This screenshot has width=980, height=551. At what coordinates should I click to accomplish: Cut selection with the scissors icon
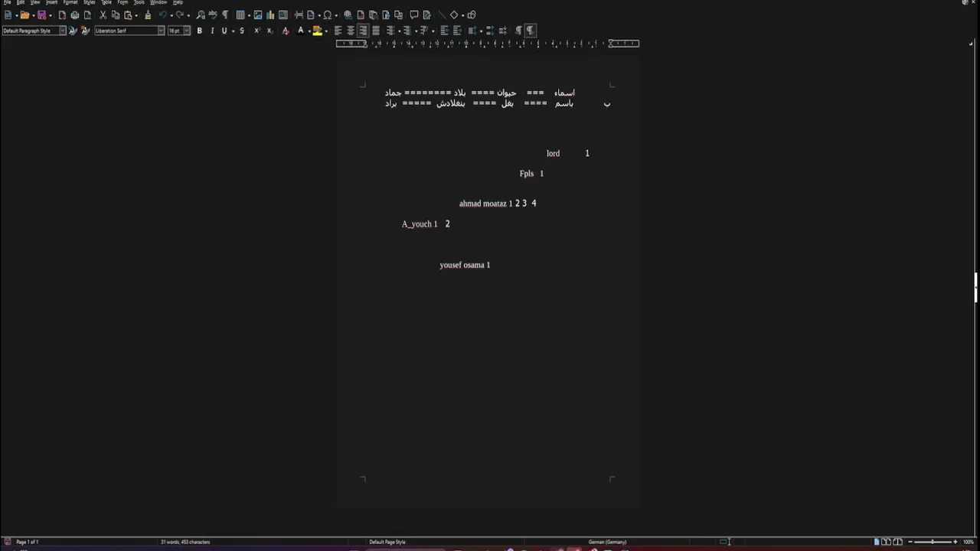tap(103, 15)
